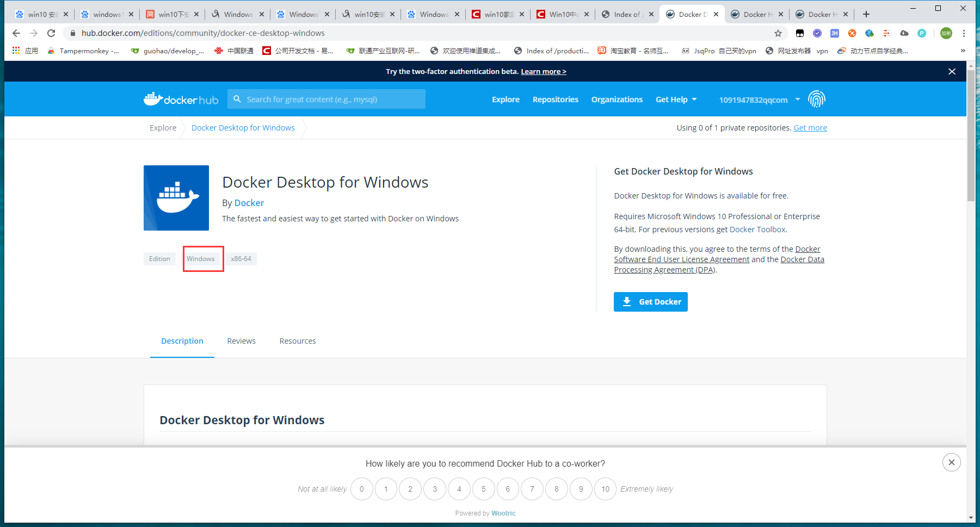Click the Docker Hub whale logo
Image resolution: width=980 pixels, height=527 pixels.
[181, 99]
